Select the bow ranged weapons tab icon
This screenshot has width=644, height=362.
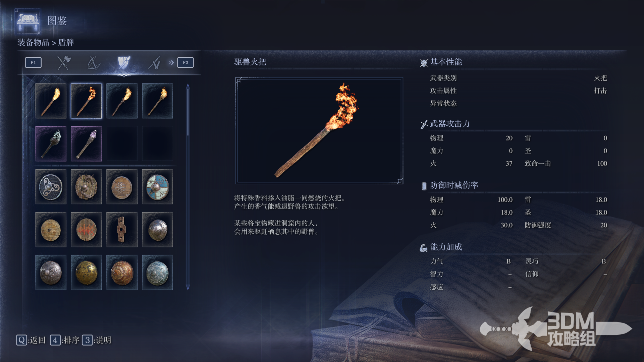[94, 62]
